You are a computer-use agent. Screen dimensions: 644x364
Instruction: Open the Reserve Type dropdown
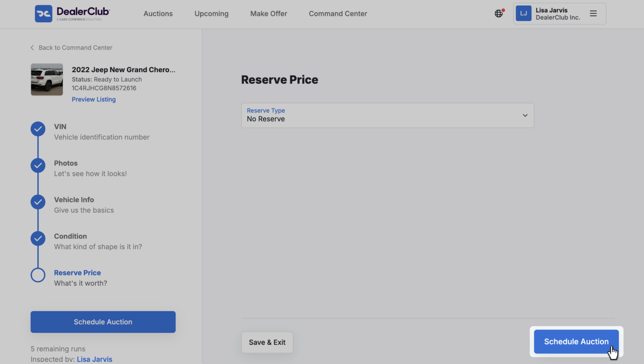pos(388,115)
